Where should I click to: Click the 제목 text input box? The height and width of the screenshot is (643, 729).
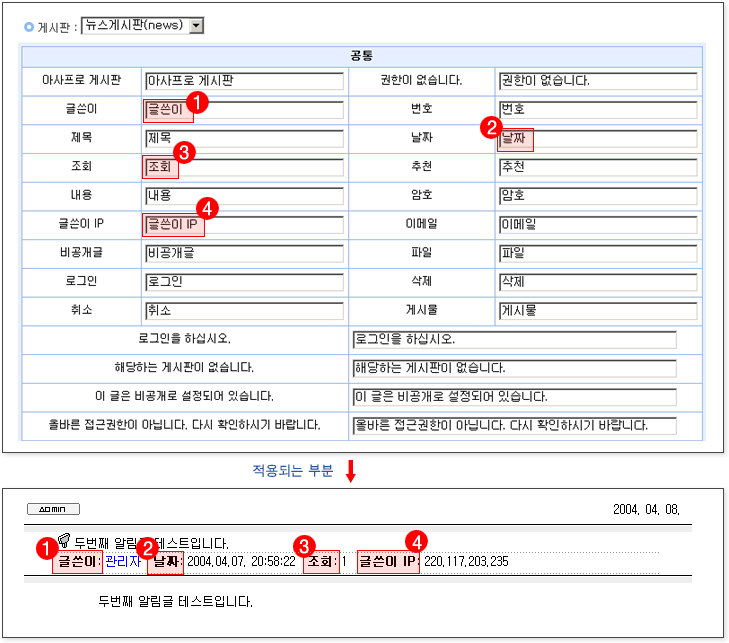coord(244,138)
